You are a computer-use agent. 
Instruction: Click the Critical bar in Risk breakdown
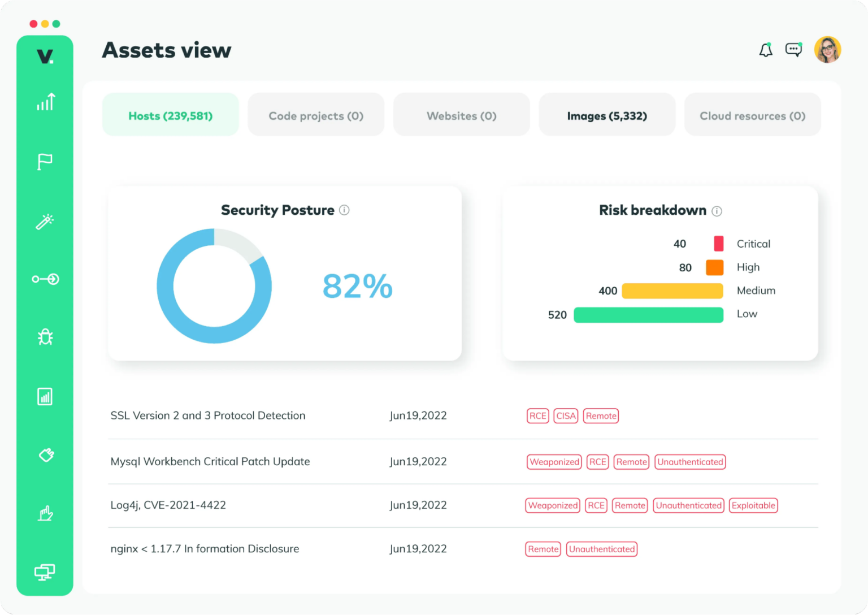tap(718, 244)
